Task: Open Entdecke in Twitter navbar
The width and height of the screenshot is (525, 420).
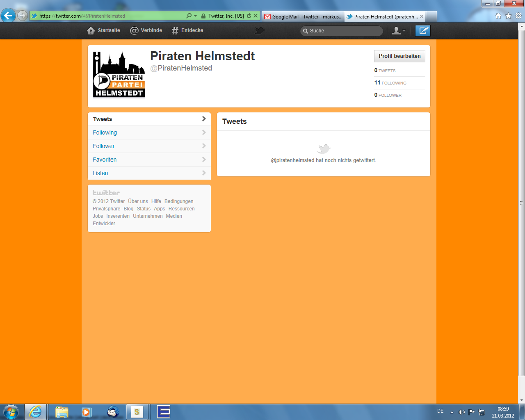Action: pyautogui.click(x=187, y=30)
